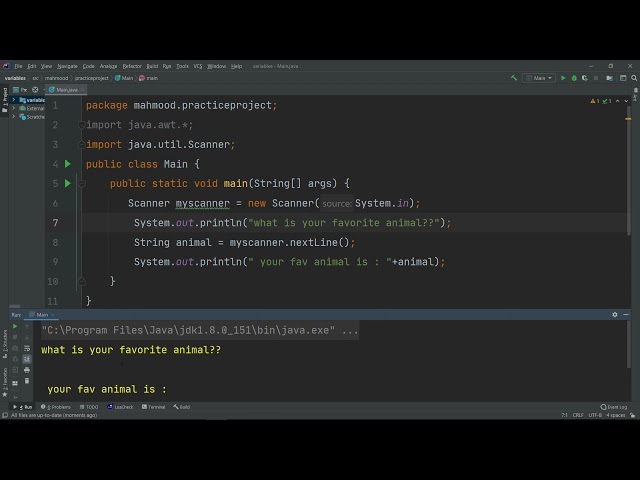This screenshot has width=640, height=480.
Task: Expand the variables project tree node
Action: 14,100
